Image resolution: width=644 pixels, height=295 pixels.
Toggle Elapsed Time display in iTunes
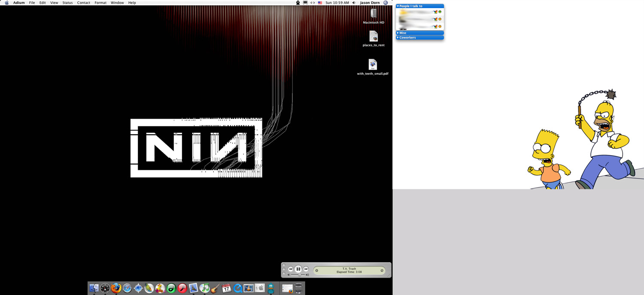(349, 272)
